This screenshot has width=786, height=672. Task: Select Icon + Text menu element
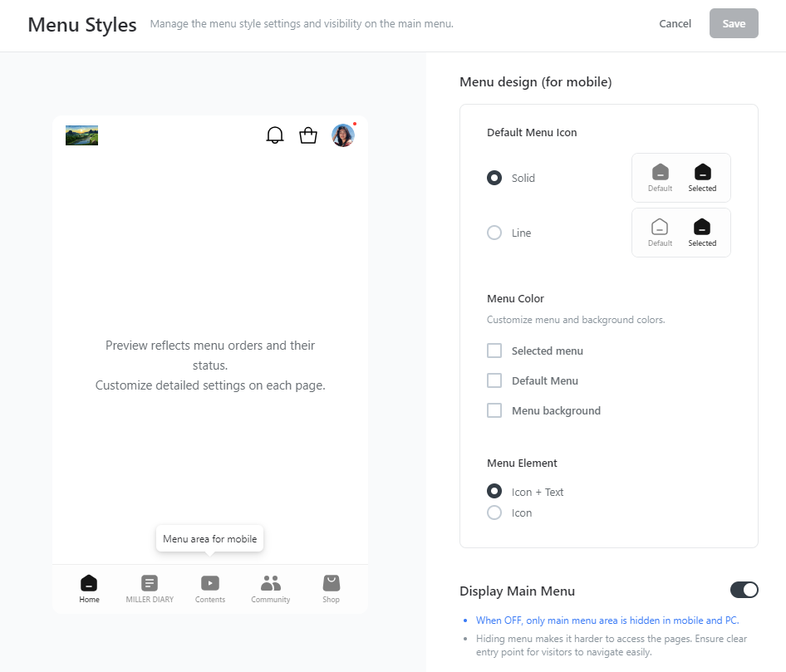pyautogui.click(x=494, y=493)
